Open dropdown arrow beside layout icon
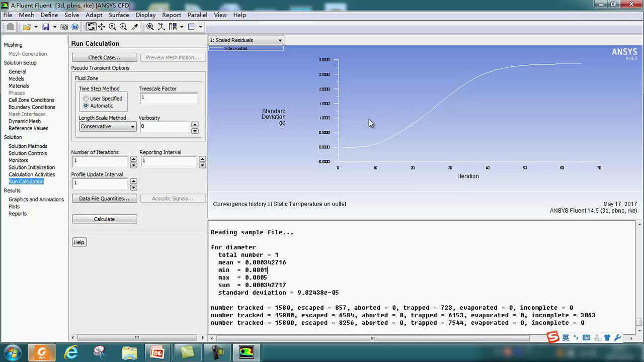644x362 pixels. point(182,27)
